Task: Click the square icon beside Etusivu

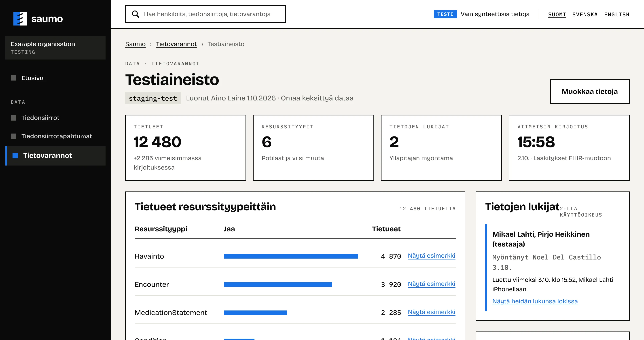Action: coord(13,78)
